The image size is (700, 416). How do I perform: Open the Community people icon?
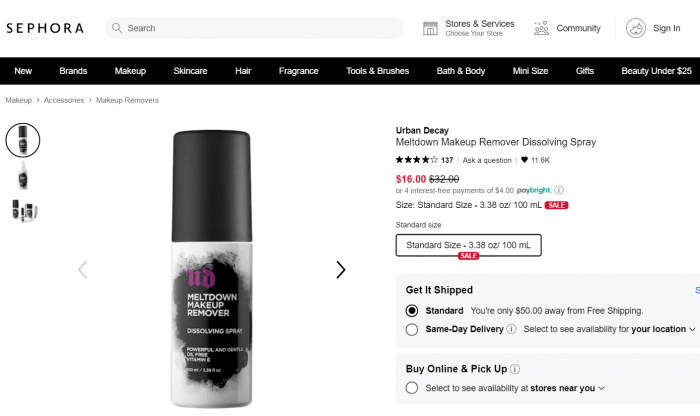[x=542, y=28]
